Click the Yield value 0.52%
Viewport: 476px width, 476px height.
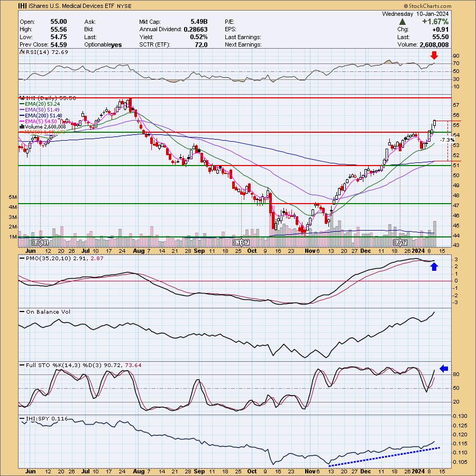point(199,37)
